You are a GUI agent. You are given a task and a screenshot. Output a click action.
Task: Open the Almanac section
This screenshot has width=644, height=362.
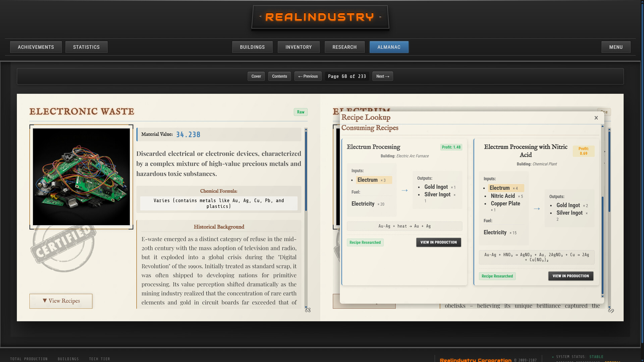point(389,47)
